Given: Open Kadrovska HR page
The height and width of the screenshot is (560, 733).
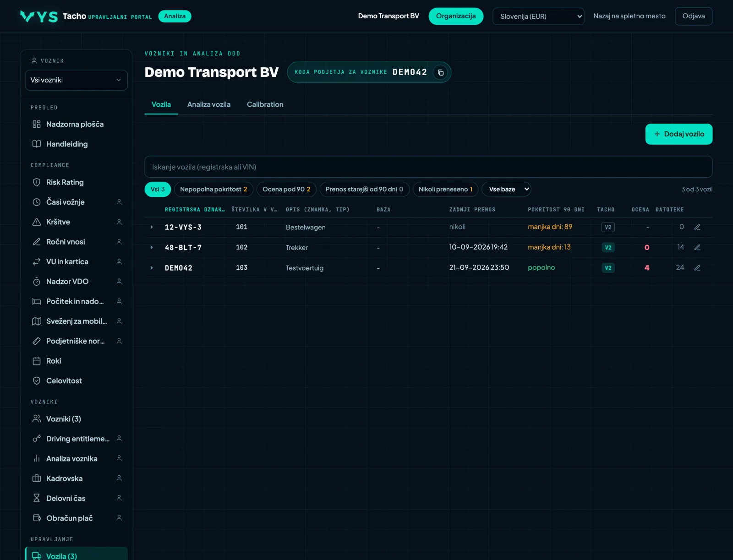Looking at the screenshot, I should tap(76, 478).
